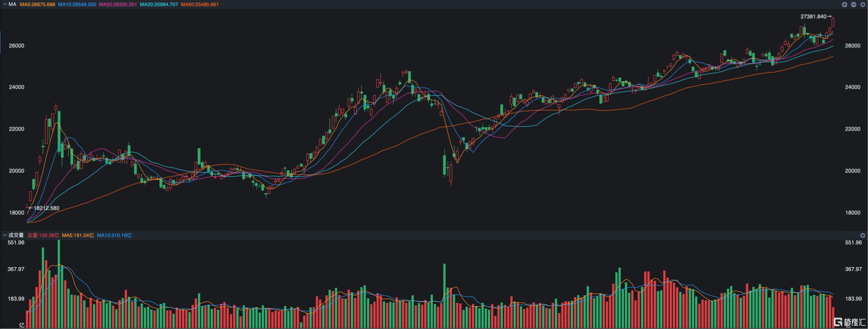Viewport: 868px width, 329px height.
Task: Click the last red candlestick at far right
Action: 833,22
